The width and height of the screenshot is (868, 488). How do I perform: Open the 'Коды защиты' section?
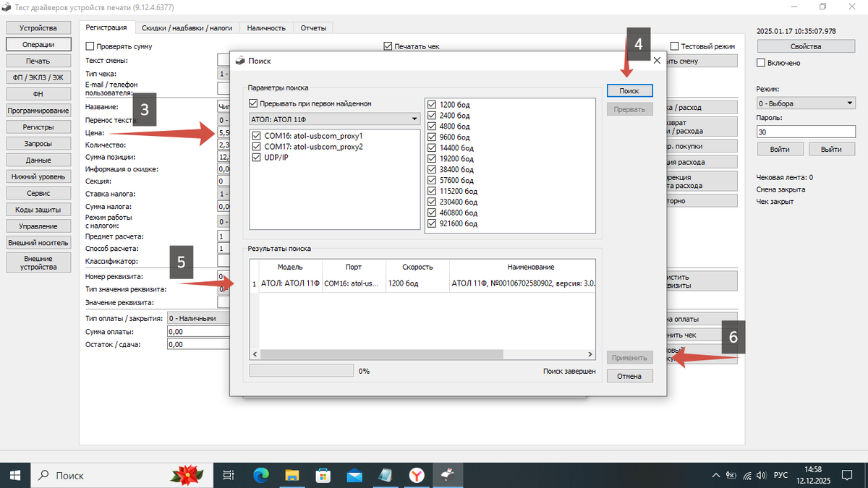tap(38, 210)
